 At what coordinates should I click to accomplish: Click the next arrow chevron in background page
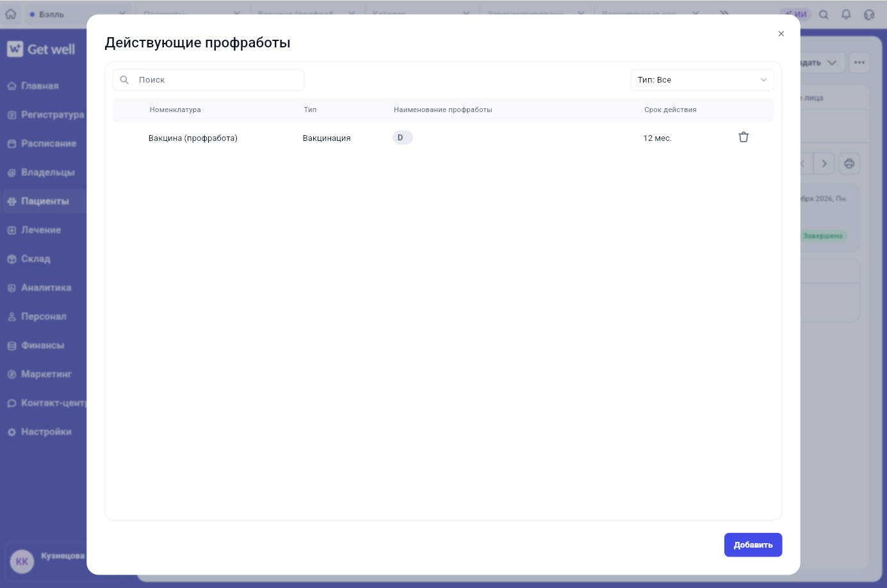point(824,163)
